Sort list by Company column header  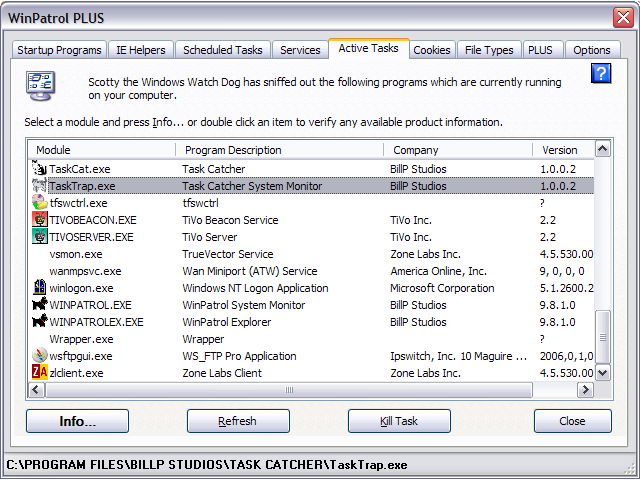[x=457, y=150]
